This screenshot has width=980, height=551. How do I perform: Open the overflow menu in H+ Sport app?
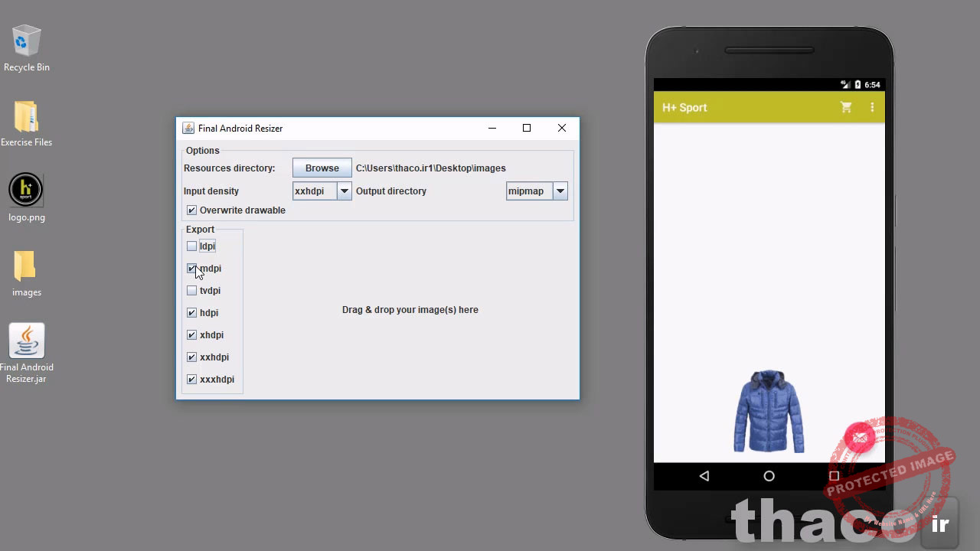(872, 107)
